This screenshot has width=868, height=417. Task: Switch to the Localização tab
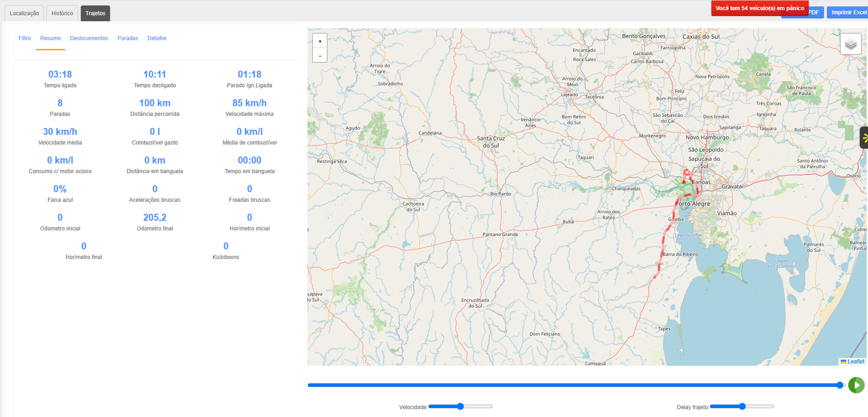pos(24,13)
